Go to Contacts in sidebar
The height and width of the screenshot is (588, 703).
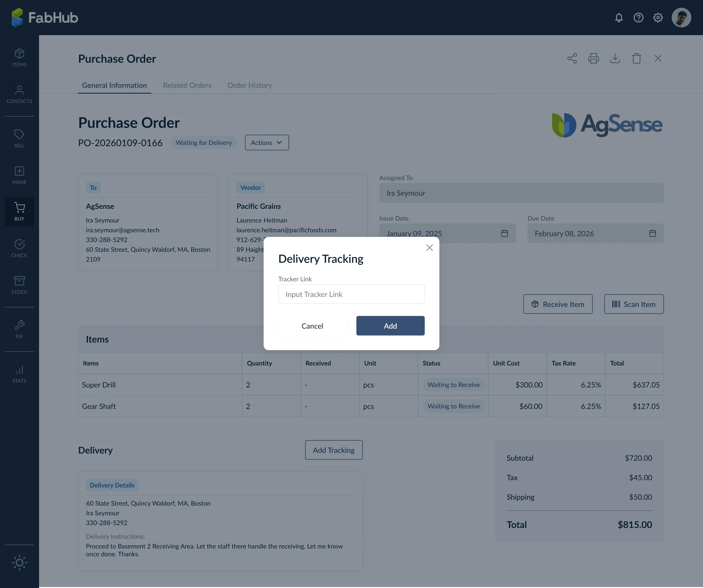click(20, 94)
